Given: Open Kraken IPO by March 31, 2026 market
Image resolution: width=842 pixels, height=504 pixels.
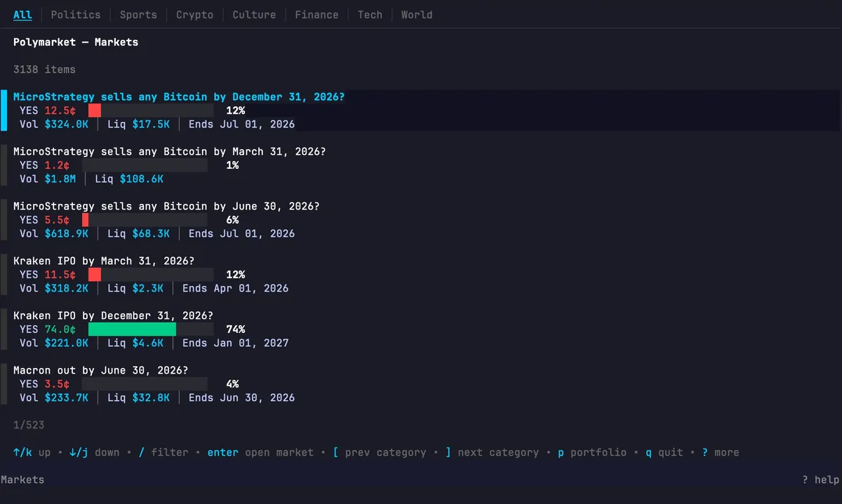Looking at the screenshot, I should click(104, 261).
